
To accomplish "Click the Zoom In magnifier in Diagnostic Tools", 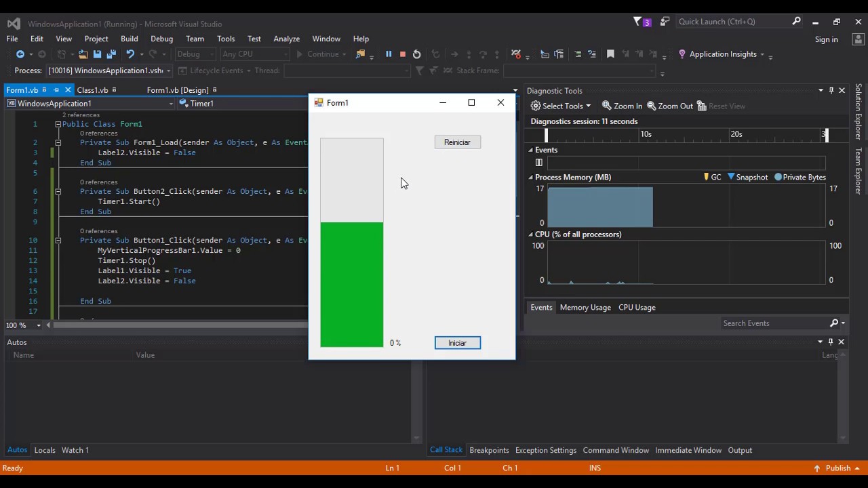I will (622, 106).
